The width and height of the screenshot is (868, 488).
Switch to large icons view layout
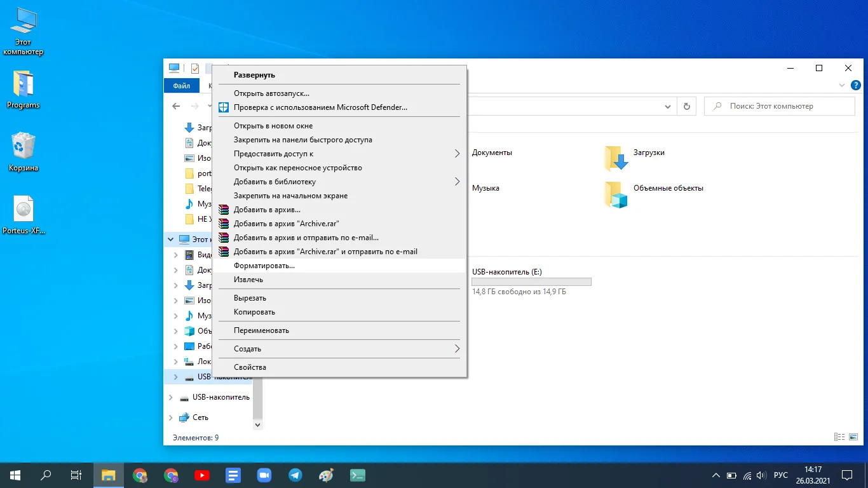tap(853, 437)
